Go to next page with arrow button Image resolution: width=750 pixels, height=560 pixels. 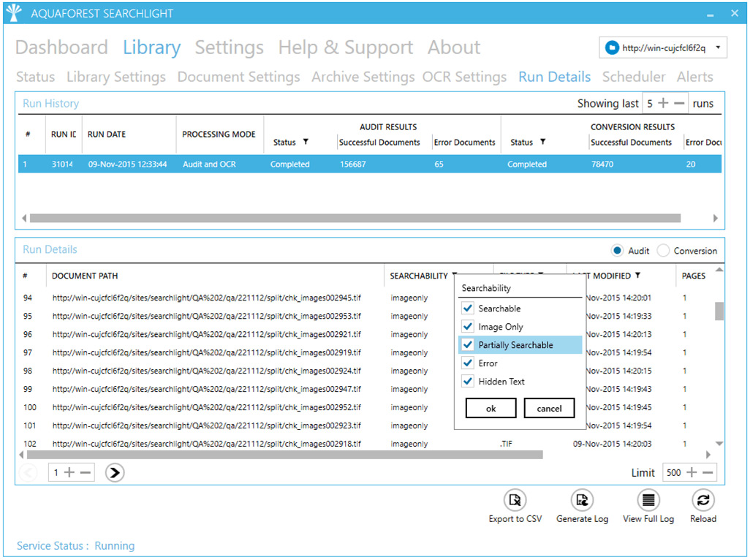click(115, 472)
